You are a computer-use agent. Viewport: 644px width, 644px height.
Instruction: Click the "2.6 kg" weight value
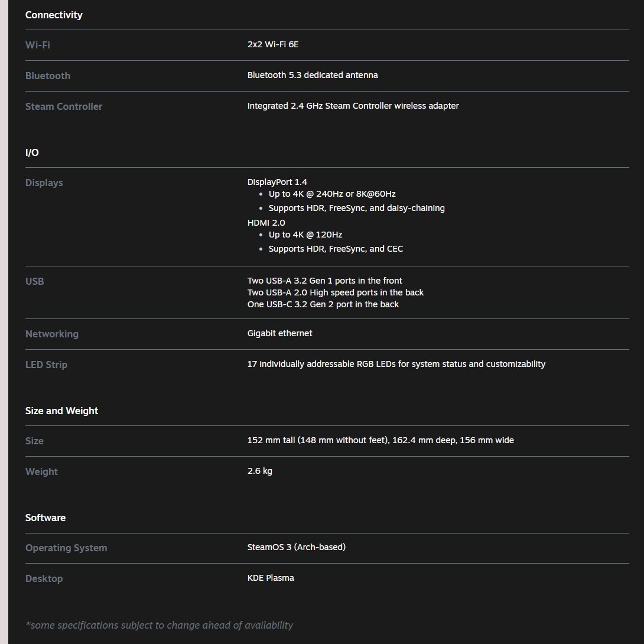coord(259,471)
